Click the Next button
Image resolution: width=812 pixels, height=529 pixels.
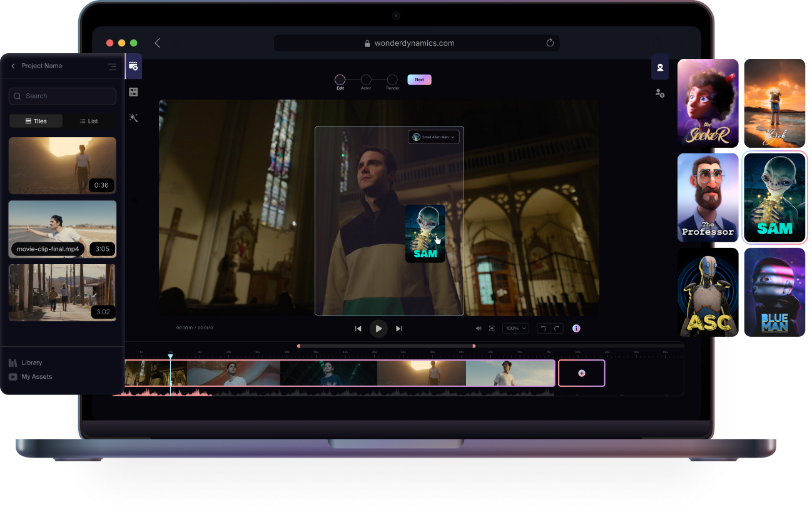click(419, 80)
